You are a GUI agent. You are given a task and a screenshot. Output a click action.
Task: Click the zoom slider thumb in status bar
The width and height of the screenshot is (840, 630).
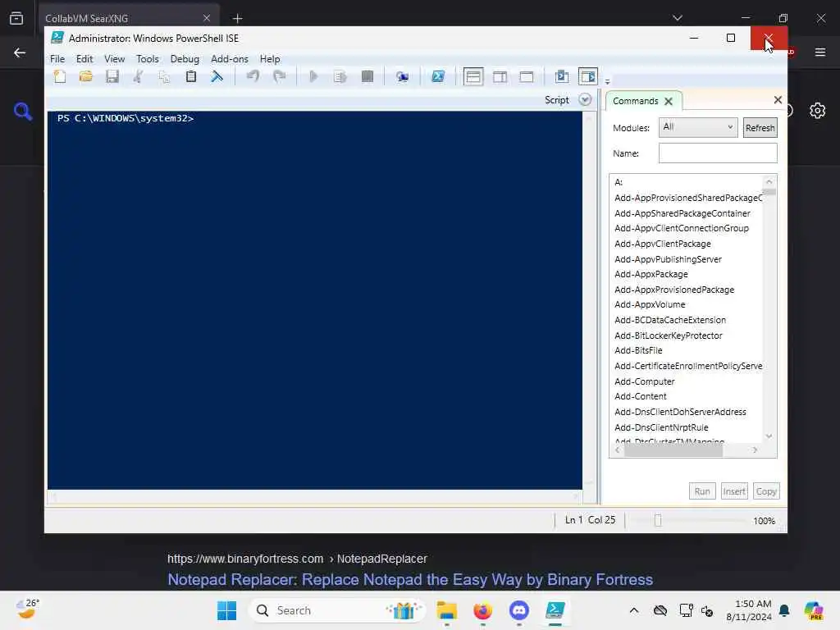(x=658, y=520)
